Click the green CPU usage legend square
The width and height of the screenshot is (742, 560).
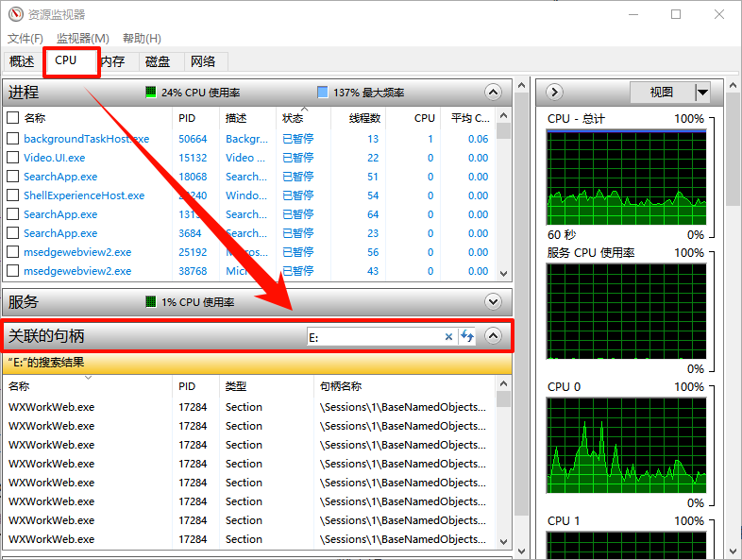click(150, 92)
